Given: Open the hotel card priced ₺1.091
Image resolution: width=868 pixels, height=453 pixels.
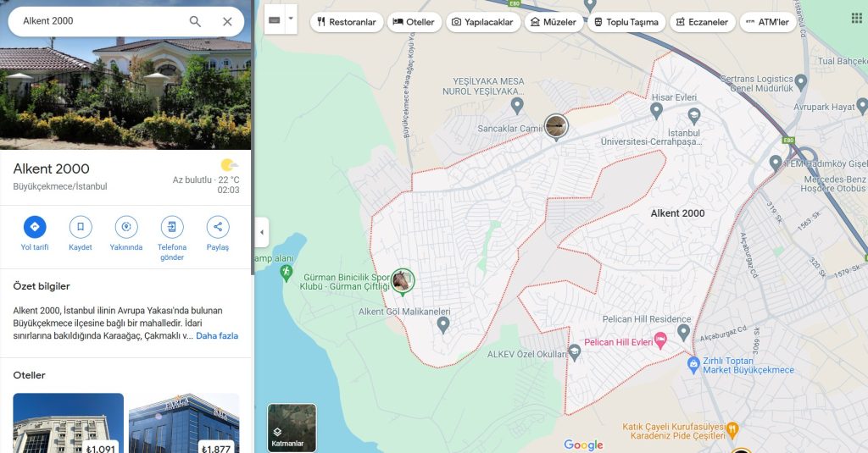Looking at the screenshot, I should (68, 423).
